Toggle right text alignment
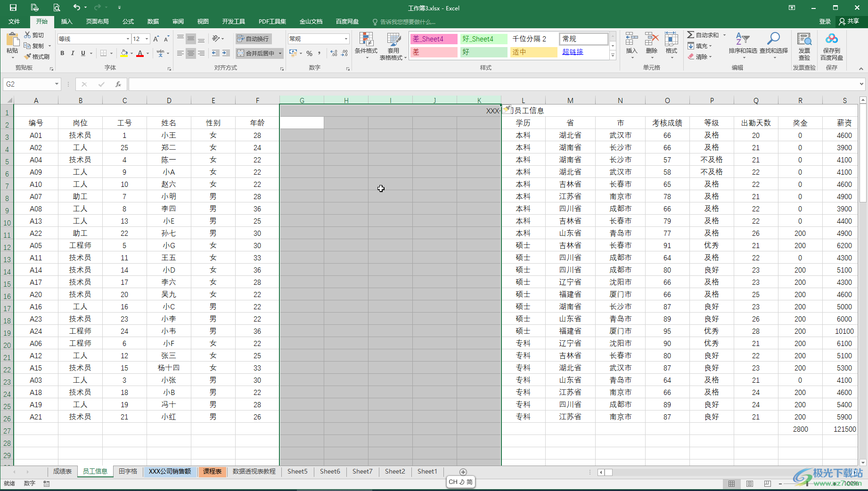 (x=201, y=53)
